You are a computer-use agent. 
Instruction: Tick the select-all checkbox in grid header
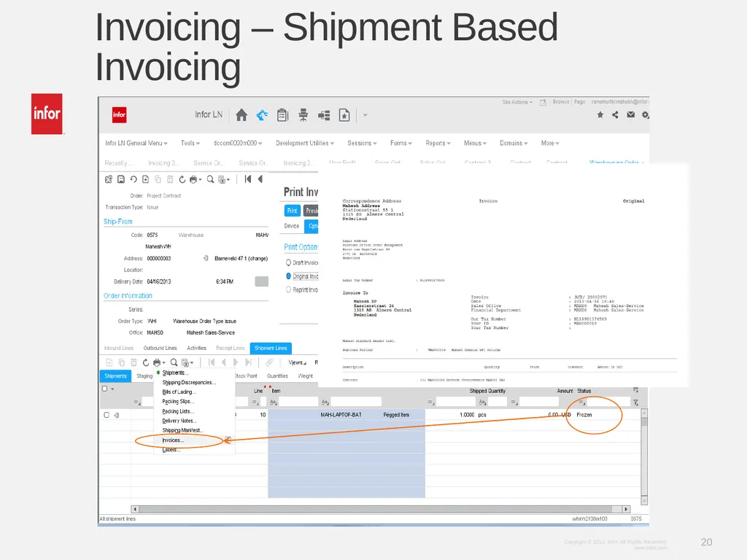(105, 389)
